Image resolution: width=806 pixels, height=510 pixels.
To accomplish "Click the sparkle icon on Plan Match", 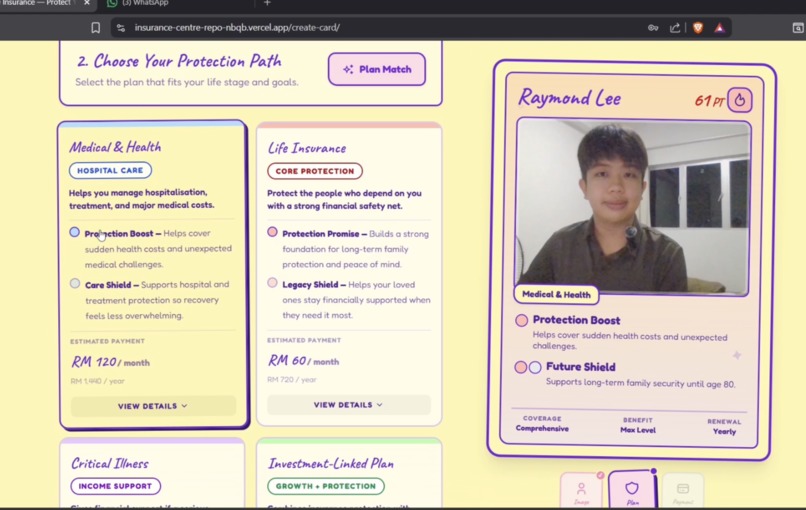I will [349, 69].
